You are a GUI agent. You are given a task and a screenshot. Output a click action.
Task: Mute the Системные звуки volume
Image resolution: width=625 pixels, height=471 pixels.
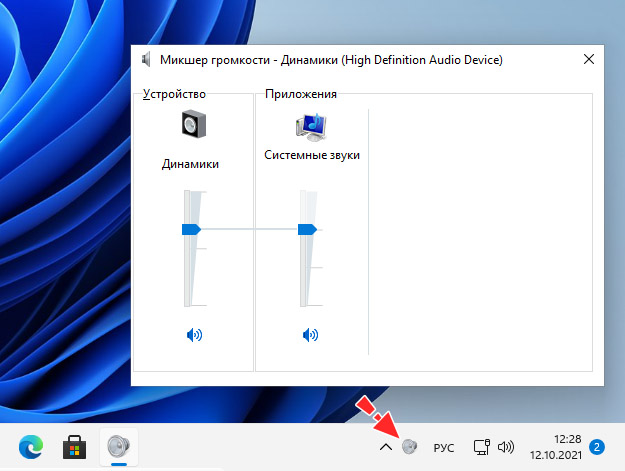coord(311,335)
